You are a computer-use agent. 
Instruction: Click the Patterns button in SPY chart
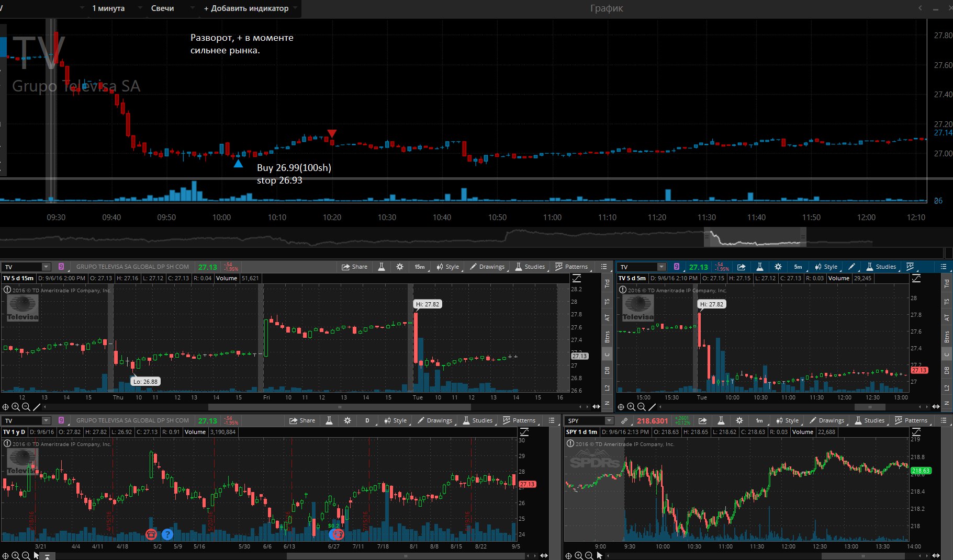(x=912, y=420)
